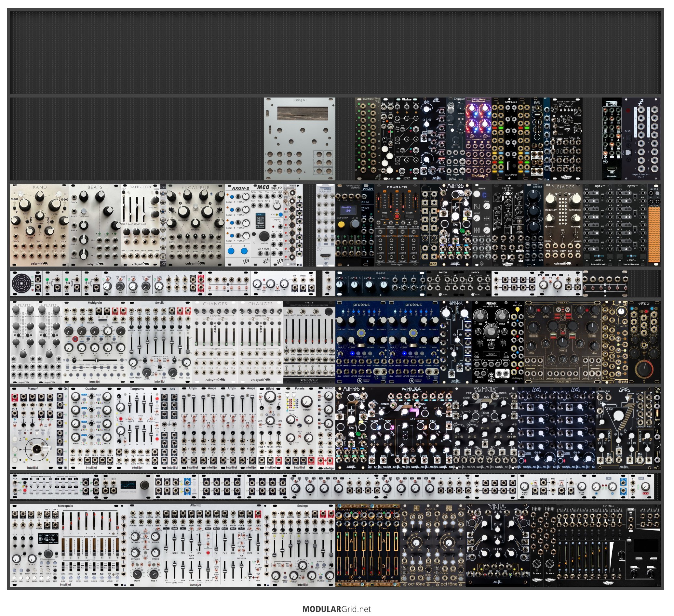Select the Metropolix module
The width and height of the screenshot is (674, 616).
[65, 545]
